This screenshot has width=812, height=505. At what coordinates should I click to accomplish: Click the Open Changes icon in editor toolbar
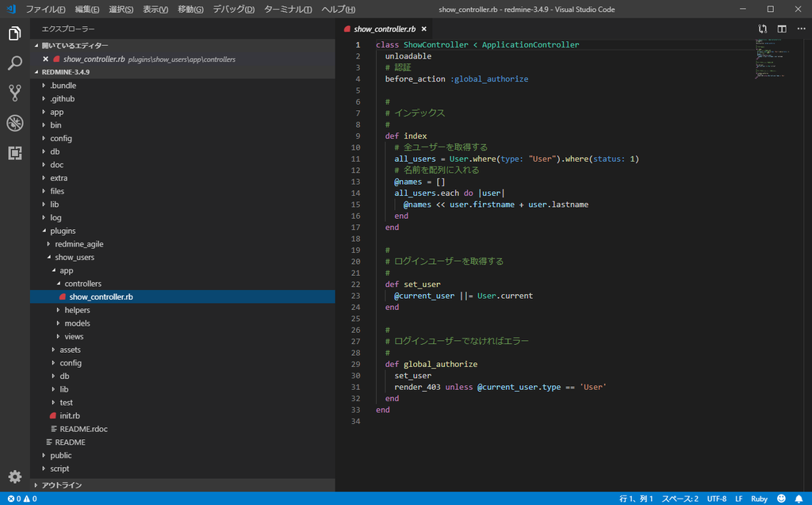click(762, 29)
